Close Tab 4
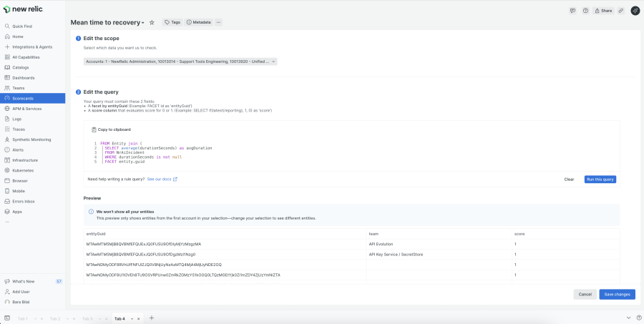 (138, 319)
